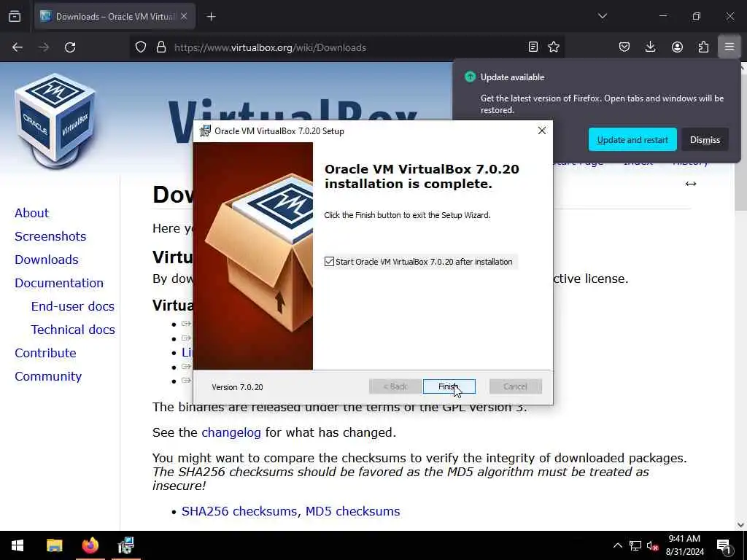Viewport: 747px width, 560px height.
Task: Click the padlock site security icon
Action: coord(161,47)
